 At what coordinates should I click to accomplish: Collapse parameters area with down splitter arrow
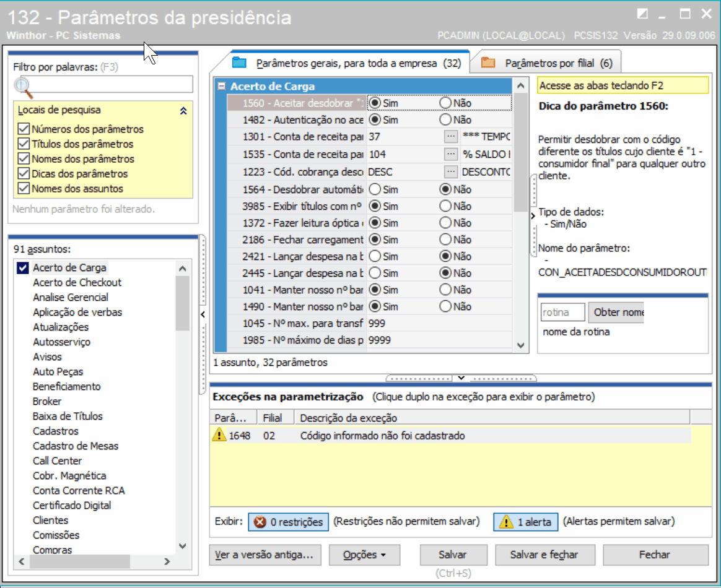click(461, 378)
